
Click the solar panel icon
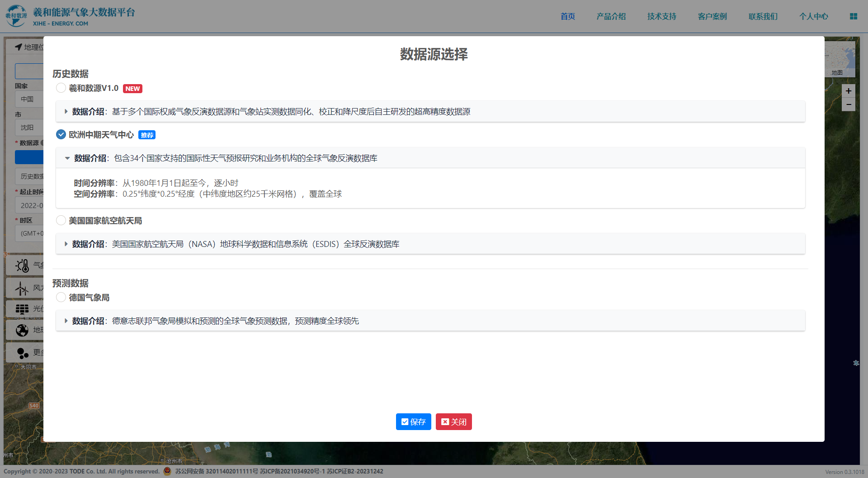click(22, 309)
